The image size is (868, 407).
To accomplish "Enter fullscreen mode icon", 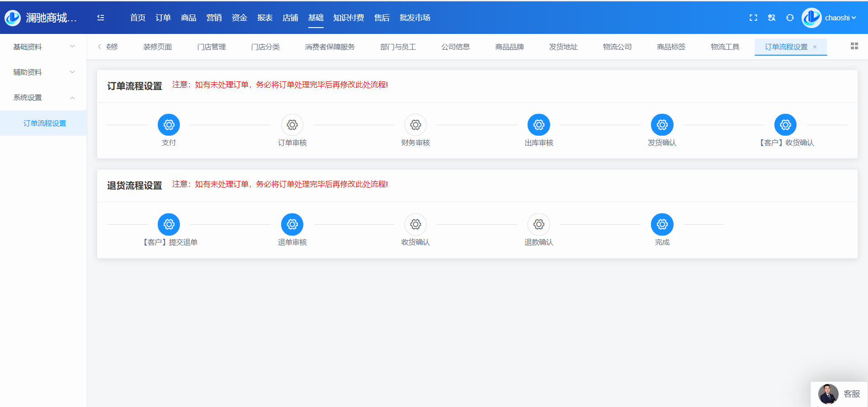I will pyautogui.click(x=753, y=18).
